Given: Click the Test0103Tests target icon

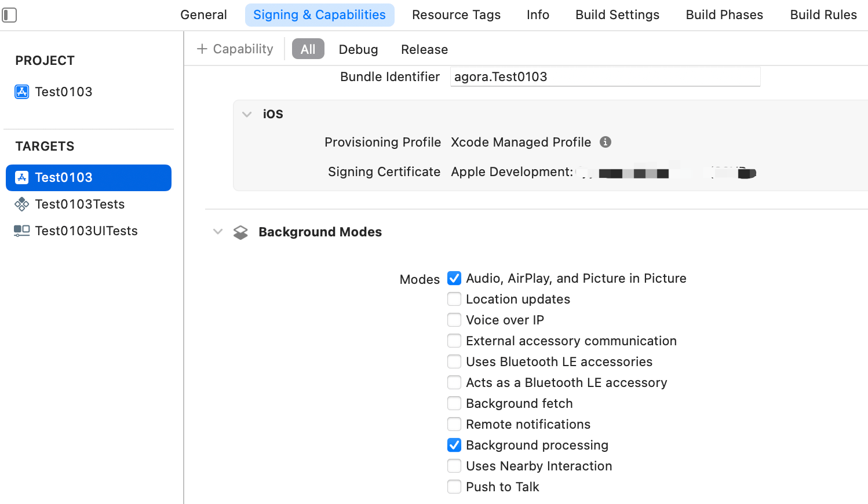Looking at the screenshot, I should (x=22, y=204).
